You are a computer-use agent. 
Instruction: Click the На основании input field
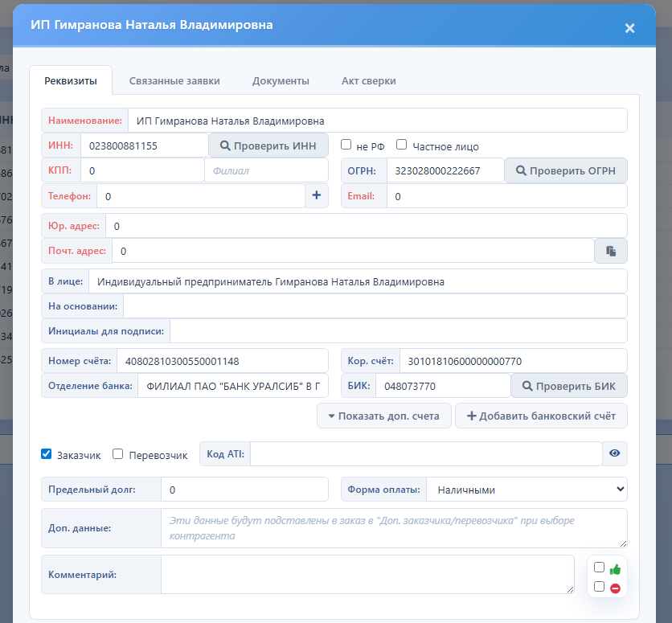[x=375, y=306]
